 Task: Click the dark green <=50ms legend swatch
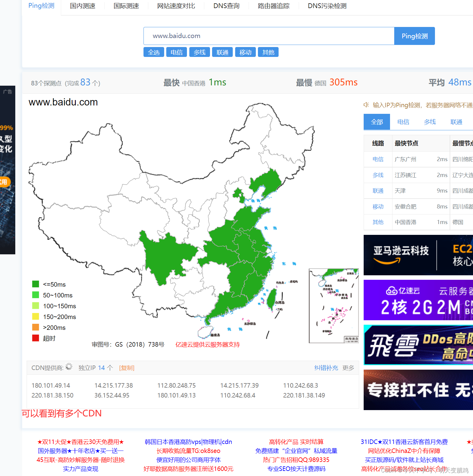36,284
